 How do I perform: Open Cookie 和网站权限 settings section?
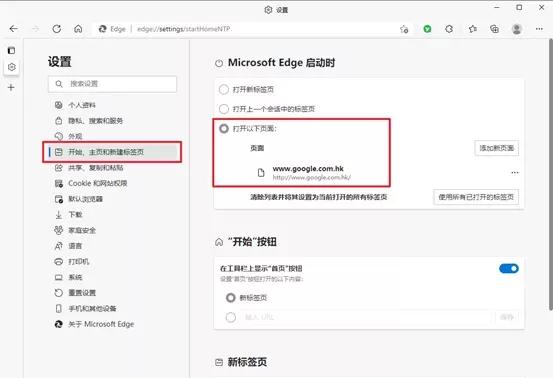coord(91,183)
